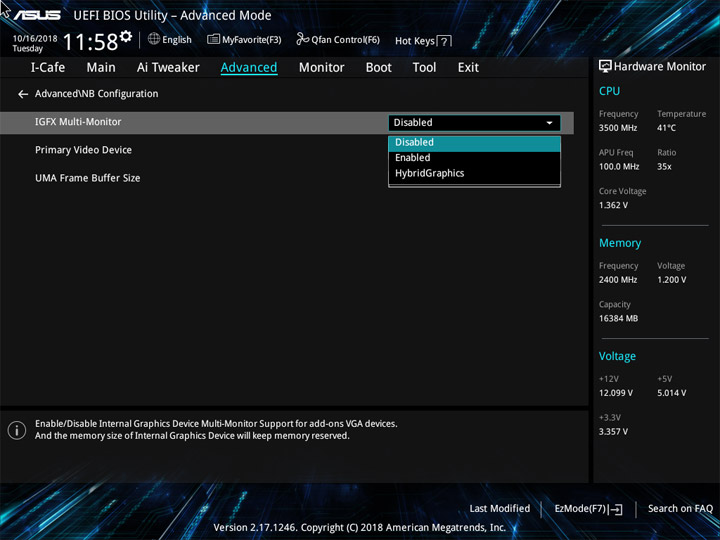Click the back arrow beside Advanced\NB Configuration
Screen dimensions: 720x540
coord(22,94)
